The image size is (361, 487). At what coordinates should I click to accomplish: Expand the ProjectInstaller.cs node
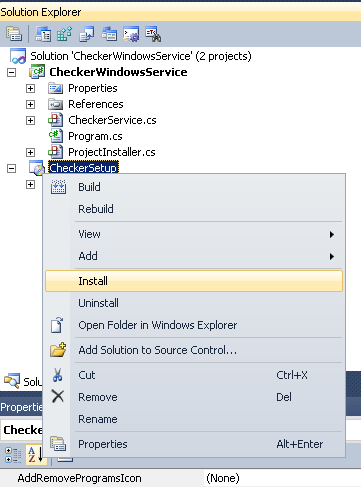click(30, 152)
